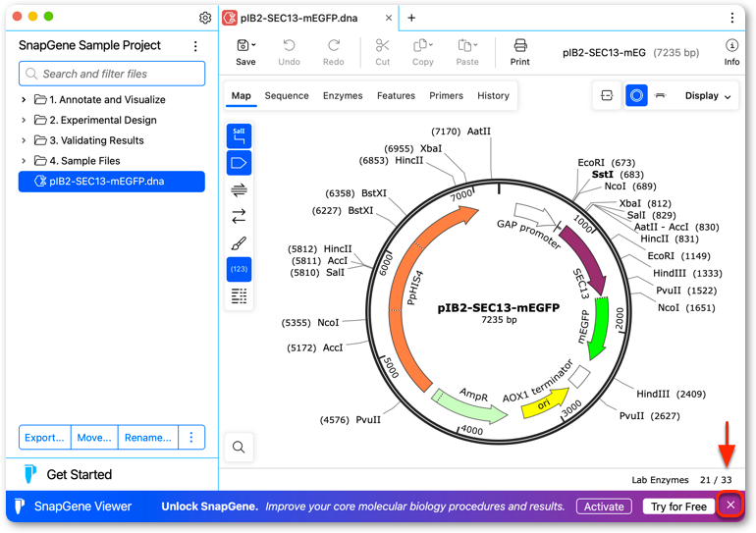This screenshot has width=756, height=533.
Task: Click the SstI (683) enzyme label
Action: (618, 175)
